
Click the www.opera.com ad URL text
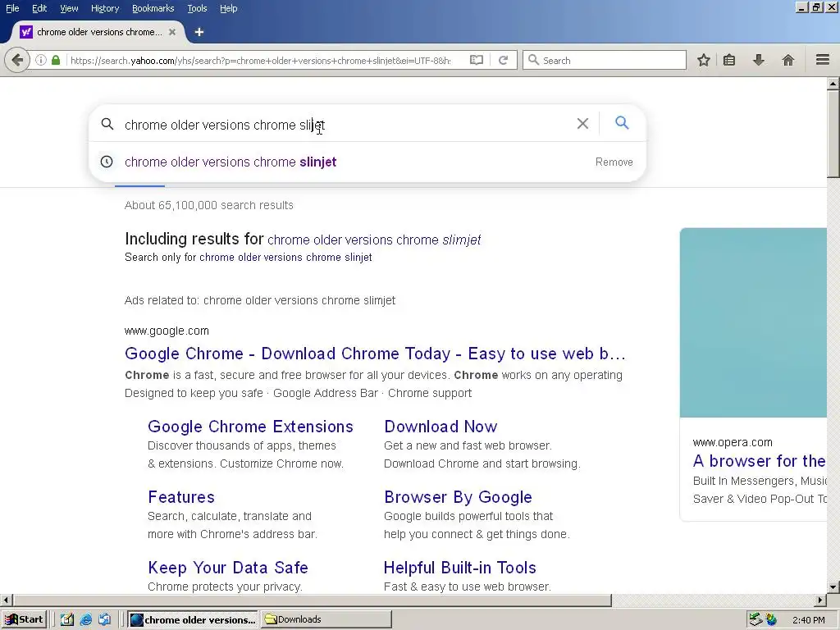coord(733,442)
